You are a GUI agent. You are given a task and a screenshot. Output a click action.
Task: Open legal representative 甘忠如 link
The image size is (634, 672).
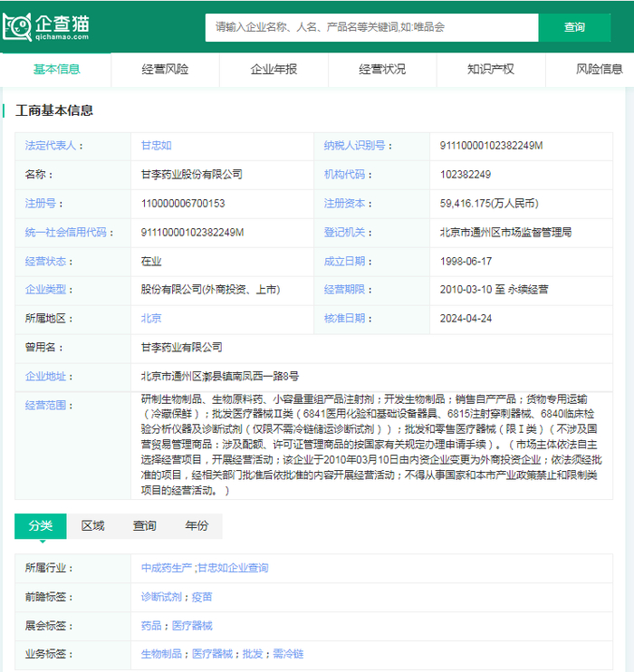pos(156,146)
